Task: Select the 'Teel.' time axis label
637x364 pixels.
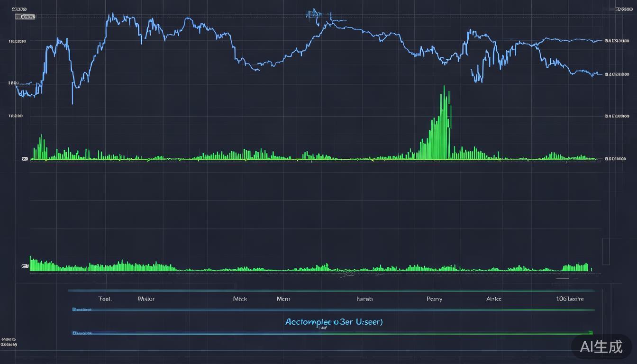Action: [105, 299]
